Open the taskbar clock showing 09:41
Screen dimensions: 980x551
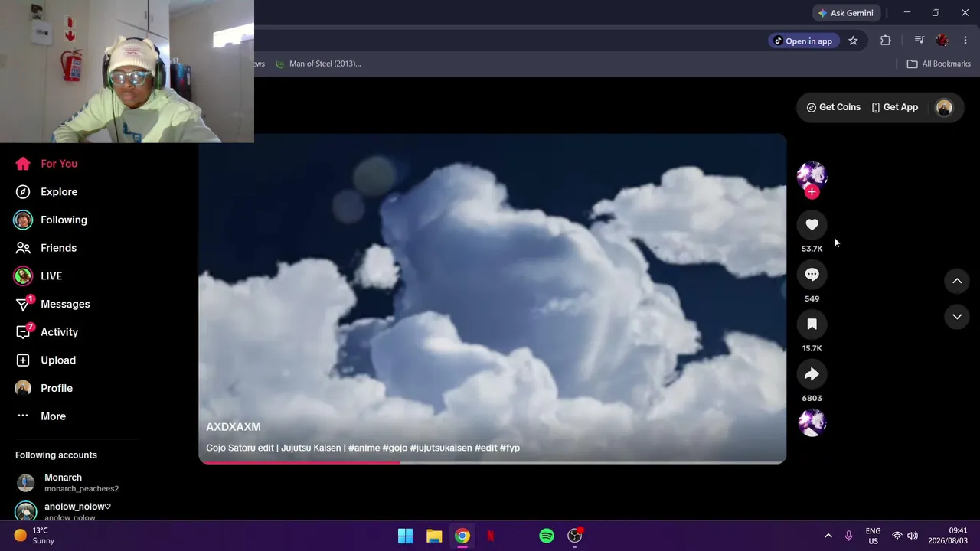948,536
